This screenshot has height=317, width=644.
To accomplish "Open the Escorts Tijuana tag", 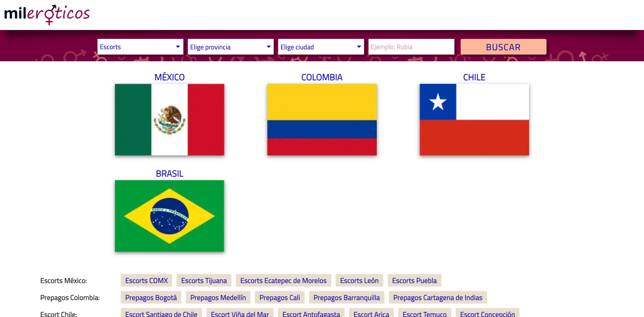I will [204, 280].
